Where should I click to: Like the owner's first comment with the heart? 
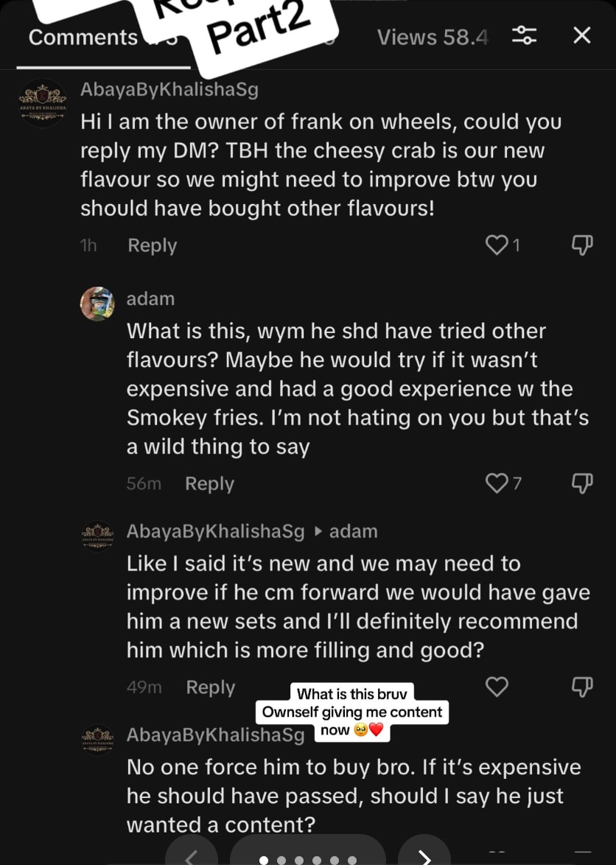click(497, 245)
